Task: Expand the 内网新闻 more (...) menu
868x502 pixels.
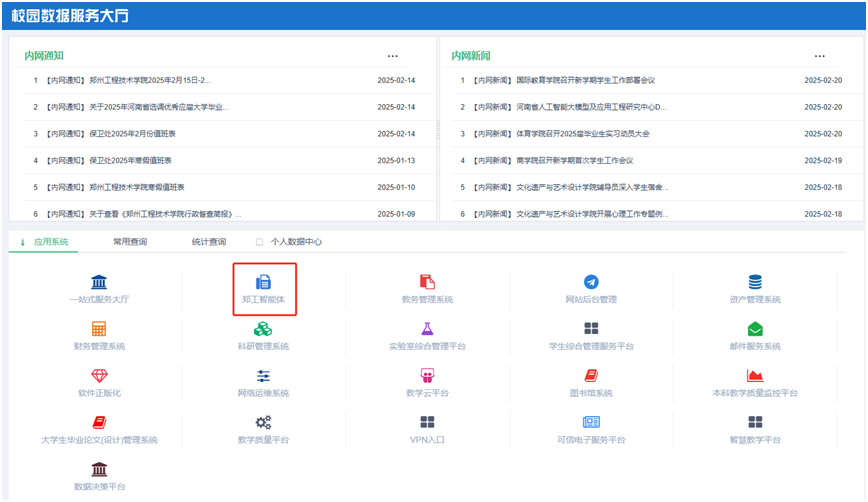Action: tap(819, 56)
